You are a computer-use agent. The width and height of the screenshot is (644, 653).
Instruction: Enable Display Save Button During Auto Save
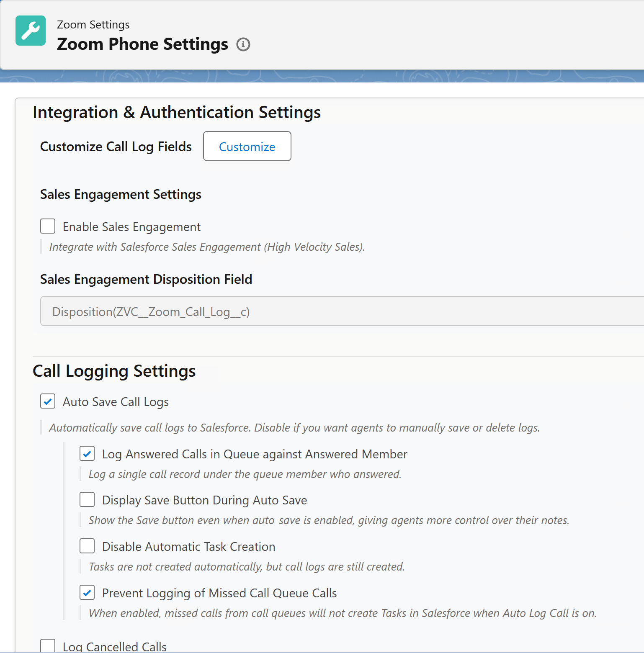pos(87,499)
